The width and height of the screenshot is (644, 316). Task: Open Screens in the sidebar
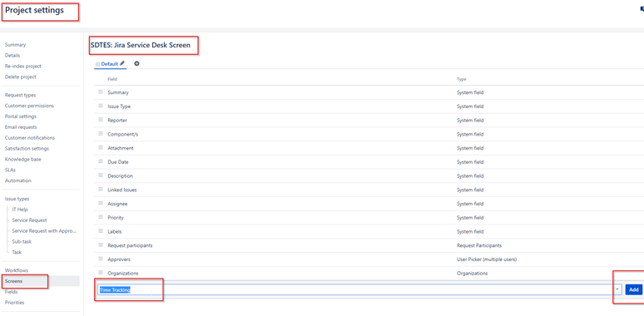(13, 281)
